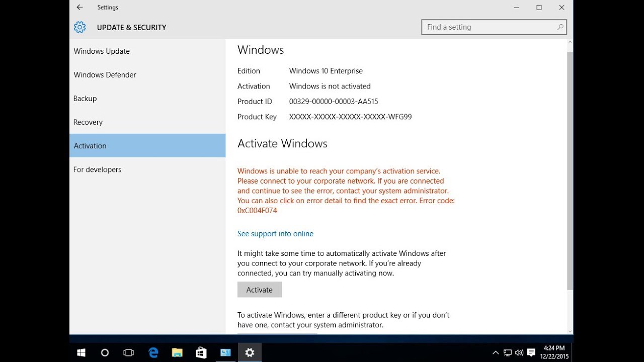
Task: Click the Update & Security gear icon
Action: 79,27
